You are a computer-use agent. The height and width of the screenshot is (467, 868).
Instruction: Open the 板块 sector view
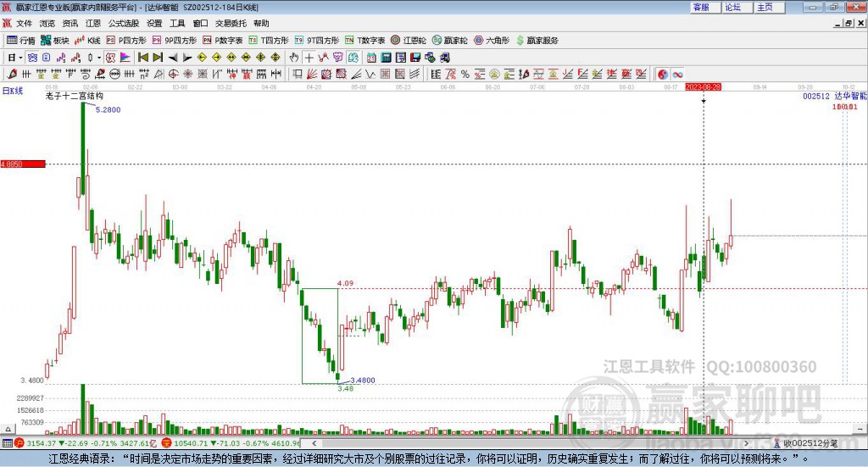coord(54,41)
